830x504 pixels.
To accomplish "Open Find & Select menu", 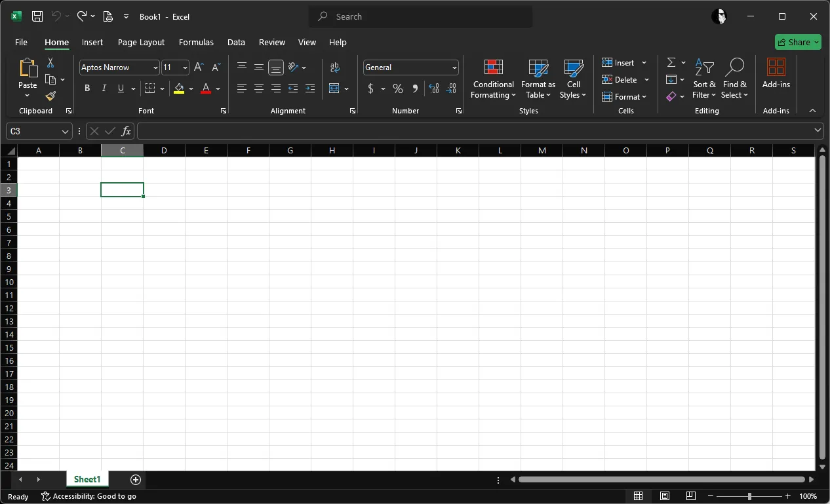I will coord(735,79).
